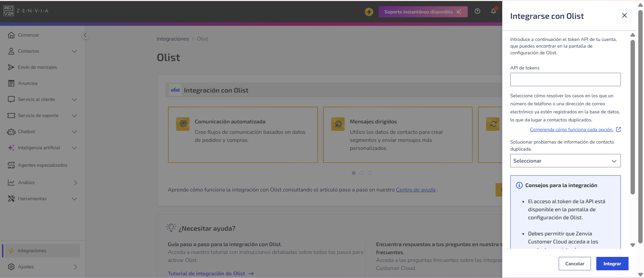Click the Zenvia logo icon
The width and height of the screenshot is (644, 278).
pyautogui.click(x=9, y=11)
